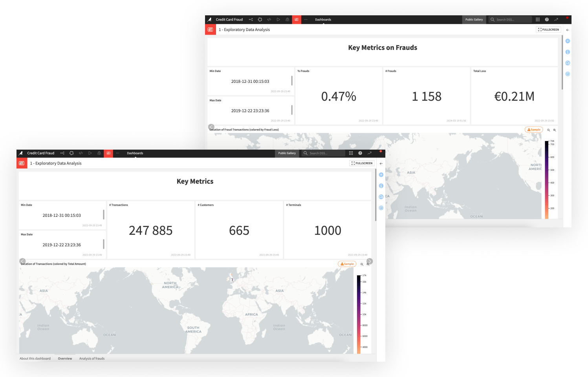Viewport: 588px width, 377px height.
Task: Click the blue plus icon in the front Key Metrics window sidebar
Action: click(x=381, y=175)
